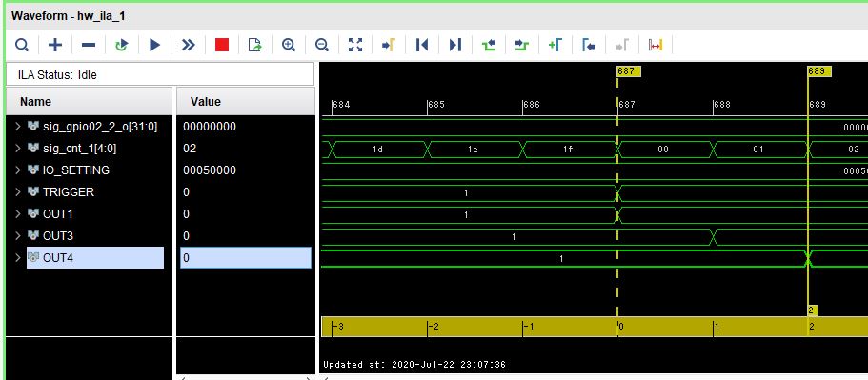The width and height of the screenshot is (868, 380).
Task: Click ruler tick label 686
Action: click(532, 105)
